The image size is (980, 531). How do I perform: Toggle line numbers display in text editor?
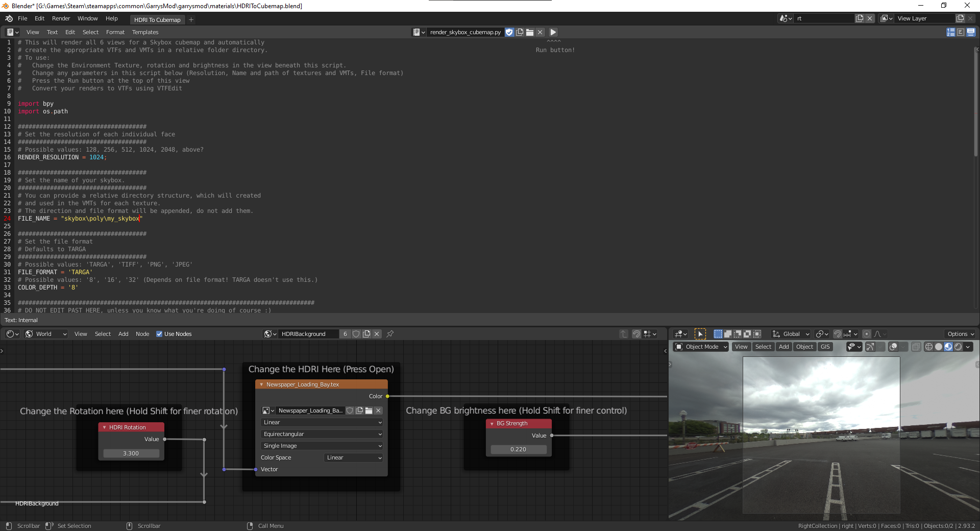coord(951,32)
